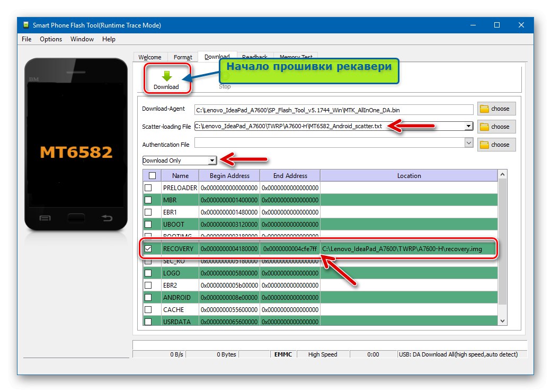Click choose button for Download-Agent
The height and width of the screenshot is (392, 551).
click(496, 109)
